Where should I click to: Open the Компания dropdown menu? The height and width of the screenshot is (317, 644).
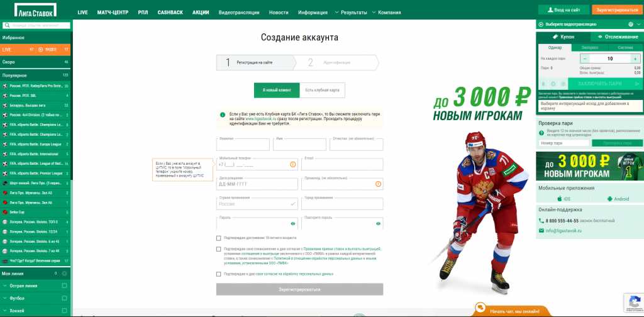[x=387, y=13]
